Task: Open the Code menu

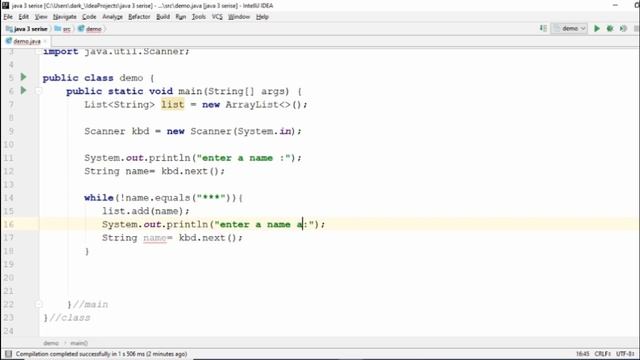Action: [89, 17]
